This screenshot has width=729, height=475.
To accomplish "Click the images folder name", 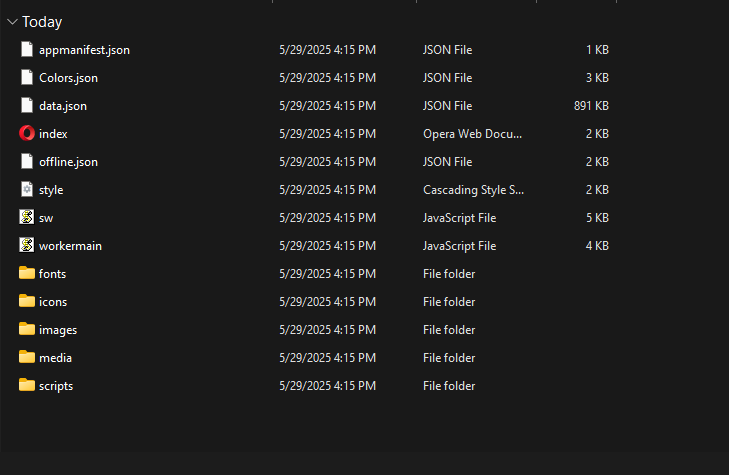I will tap(58, 329).
